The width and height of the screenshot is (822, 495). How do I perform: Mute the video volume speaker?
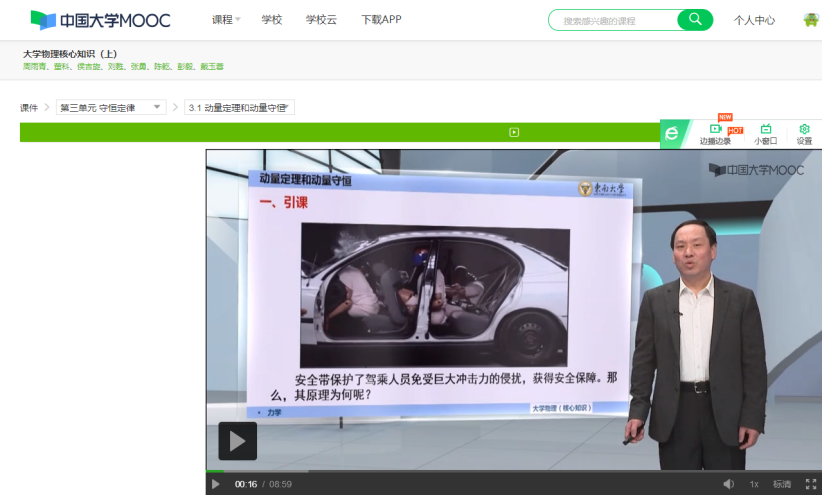pyautogui.click(x=728, y=484)
